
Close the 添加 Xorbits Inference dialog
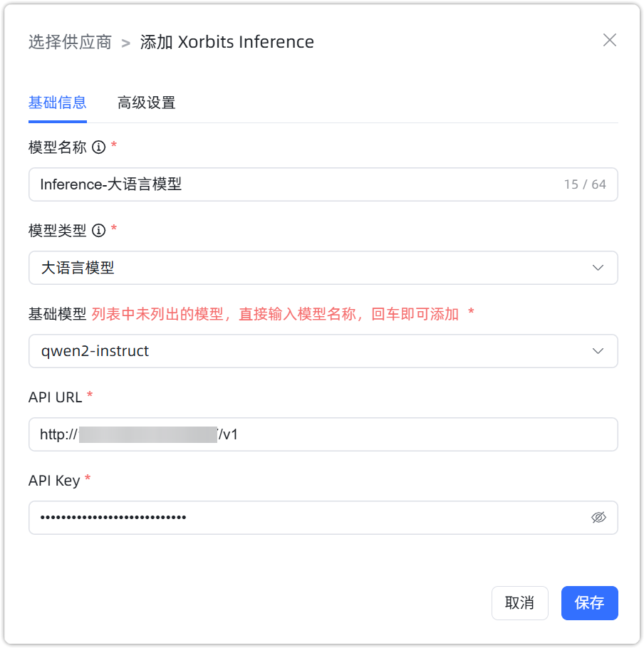pos(609,40)
